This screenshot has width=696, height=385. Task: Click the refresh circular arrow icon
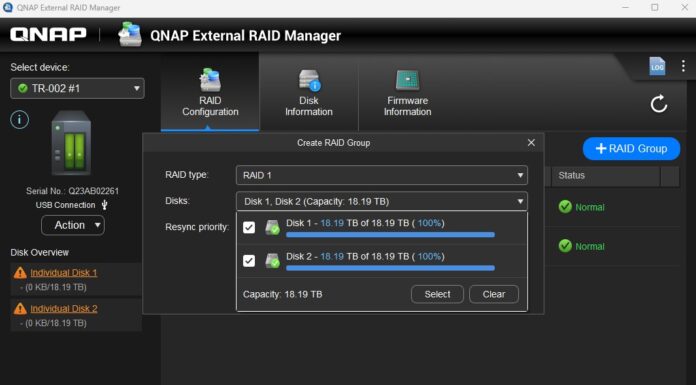point(659,104)
